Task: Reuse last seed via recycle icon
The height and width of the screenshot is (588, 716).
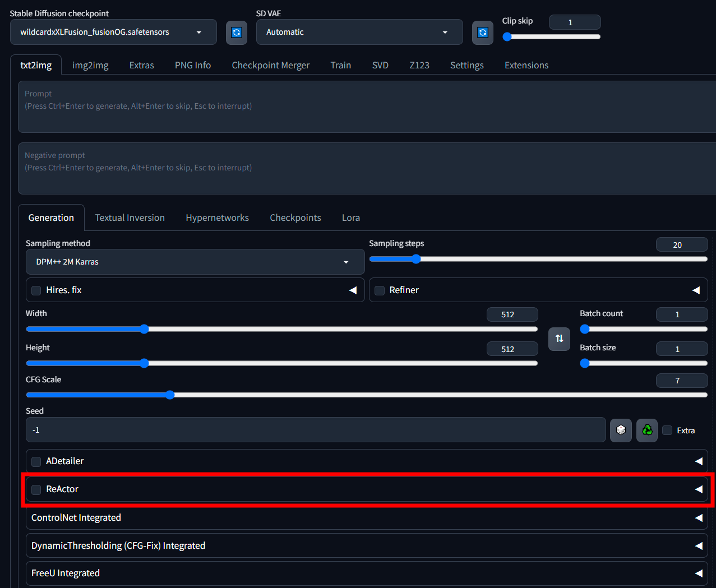Action: pyautogui.click(x=646, y=430)
